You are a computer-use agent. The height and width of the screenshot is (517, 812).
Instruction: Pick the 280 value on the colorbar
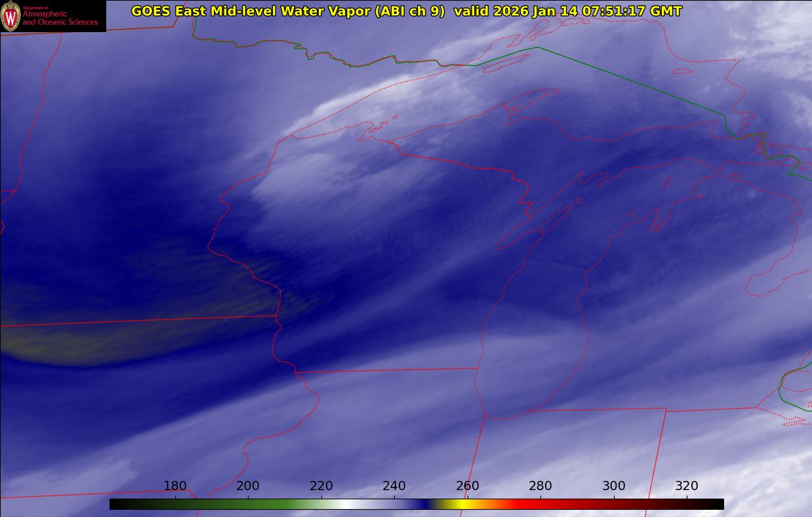(540, 486)
